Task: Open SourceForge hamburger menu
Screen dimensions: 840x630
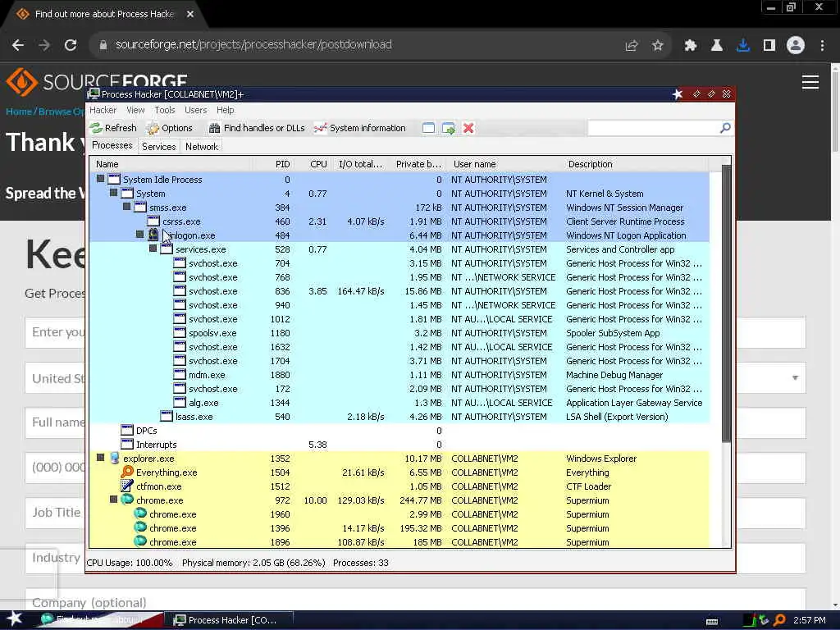Action: (x=810, y=82)
